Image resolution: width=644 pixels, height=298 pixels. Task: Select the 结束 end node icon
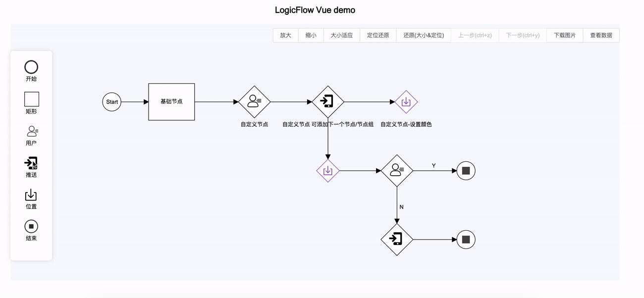coord(31,226)
